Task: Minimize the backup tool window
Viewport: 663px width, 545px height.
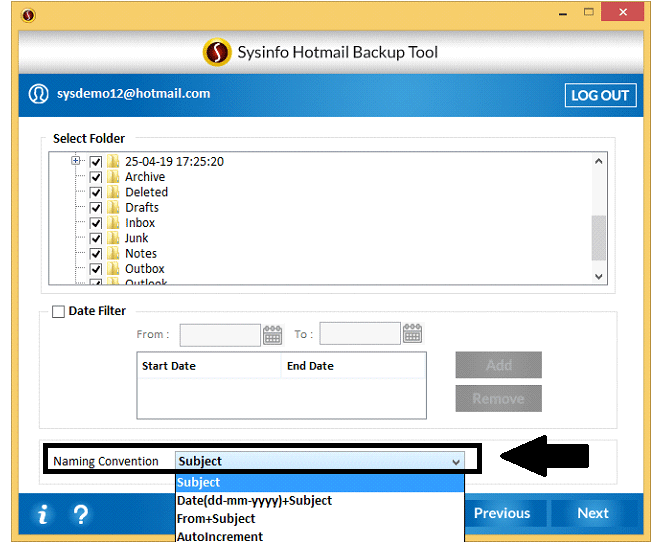Action: (x=563, y=14)
